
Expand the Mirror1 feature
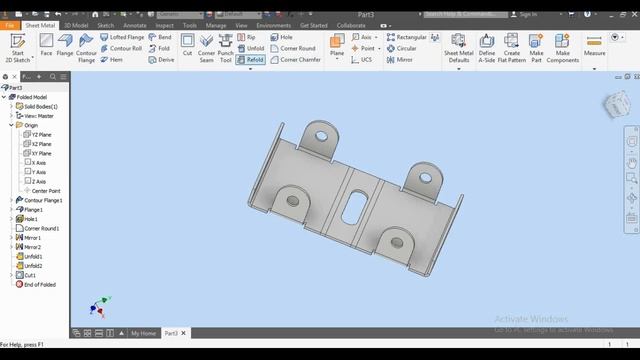(11, 238)
